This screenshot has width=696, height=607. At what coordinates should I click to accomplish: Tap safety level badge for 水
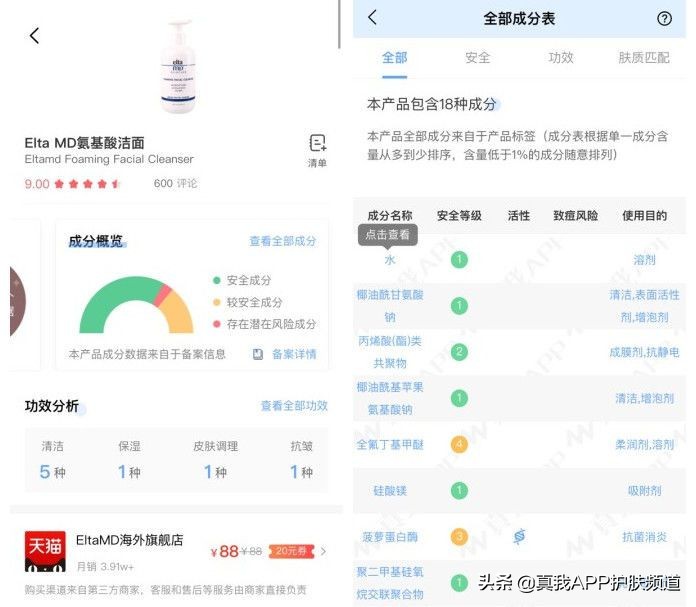click(x=459, y=260)
